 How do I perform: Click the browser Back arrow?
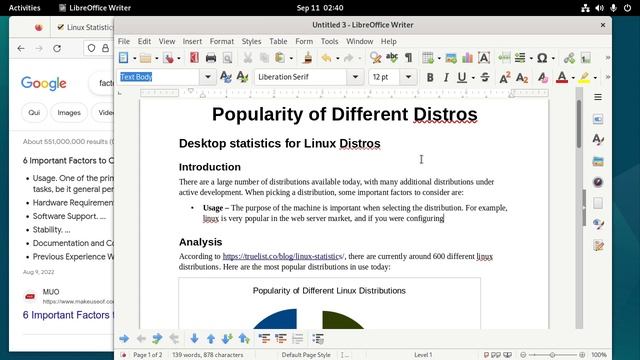[21, 49]
